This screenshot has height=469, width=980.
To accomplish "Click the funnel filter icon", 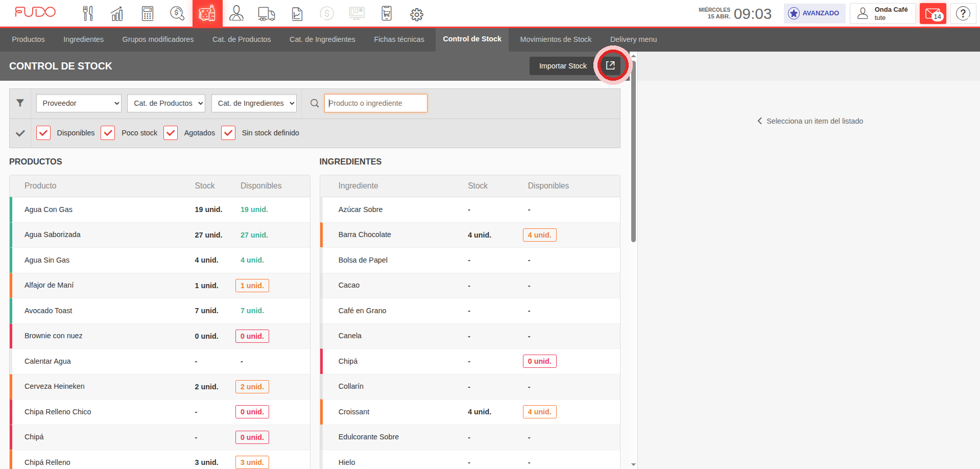I will [20, 103].
